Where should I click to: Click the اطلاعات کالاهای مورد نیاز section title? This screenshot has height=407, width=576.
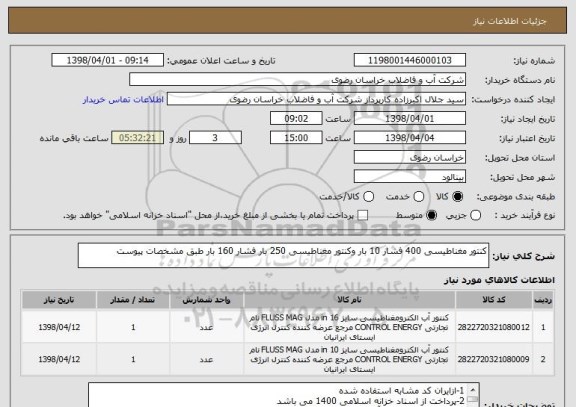pyautogui.click(x=499, y=280)
